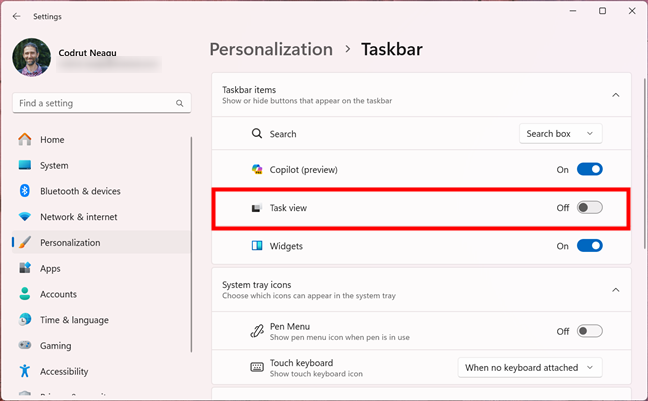648x401 pixels.
Task: Click the user profile picture
Action: pos(32,57)
